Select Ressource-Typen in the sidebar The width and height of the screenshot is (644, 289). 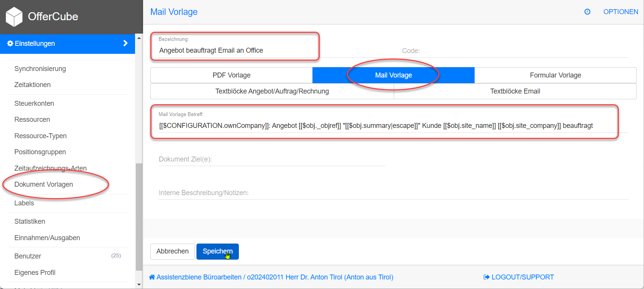[40, 136]
